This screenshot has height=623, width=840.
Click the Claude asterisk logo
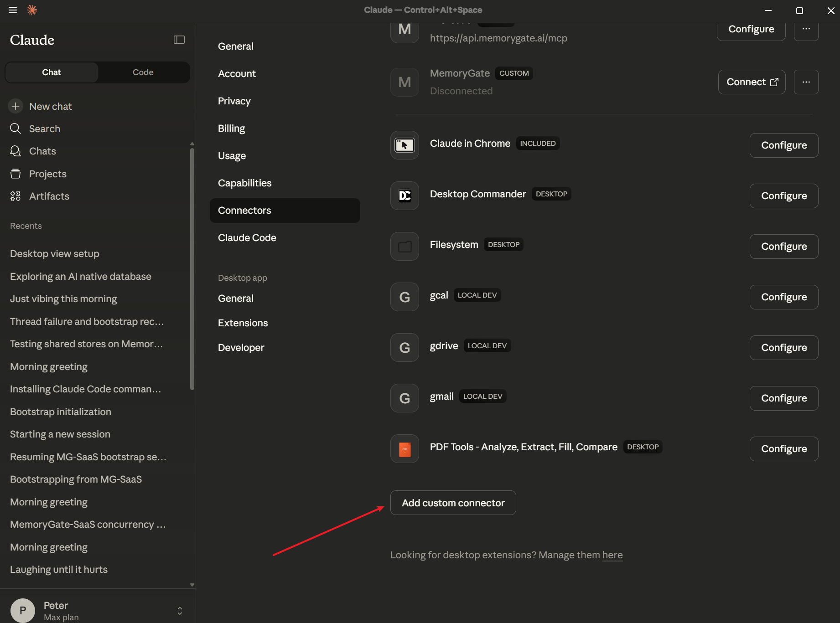tap(32, 10)
